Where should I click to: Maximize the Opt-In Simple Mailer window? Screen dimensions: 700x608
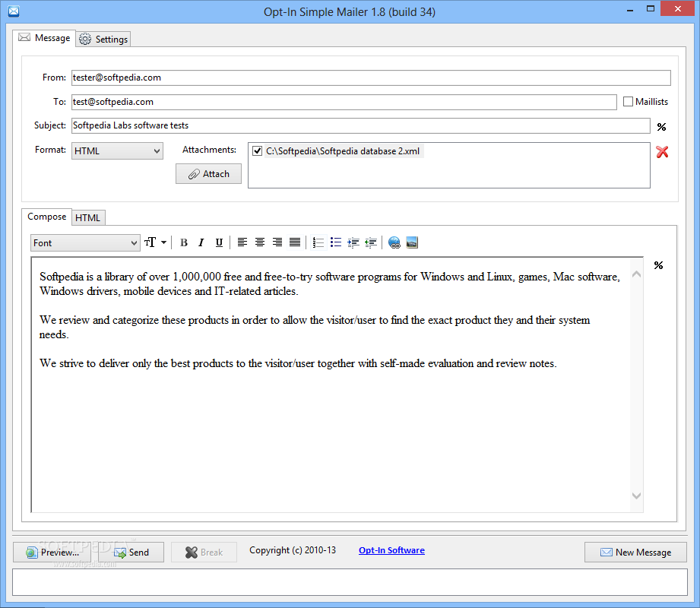[x=651, y=9]
